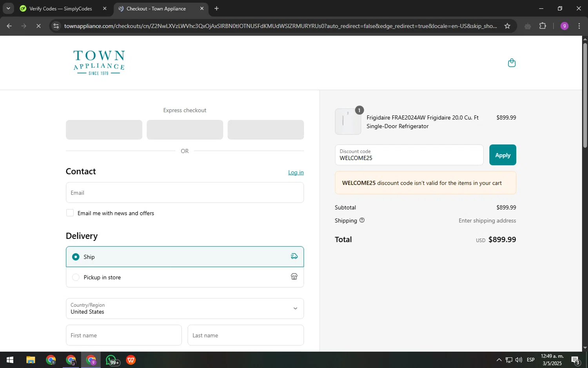Open the first Chrome taskbar icon
This screenshot has width=588, height=368.
coord(51,360)
